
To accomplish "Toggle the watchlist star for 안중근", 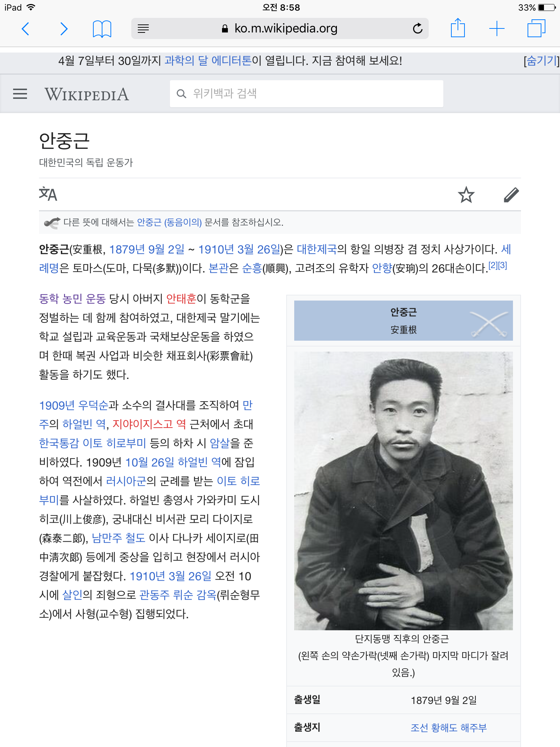I will [466, 194].
